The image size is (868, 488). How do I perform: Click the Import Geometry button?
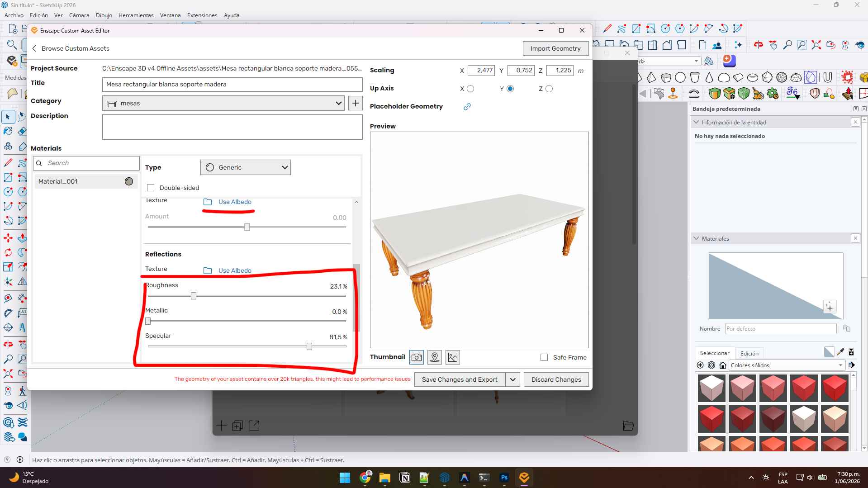[555, 48]
